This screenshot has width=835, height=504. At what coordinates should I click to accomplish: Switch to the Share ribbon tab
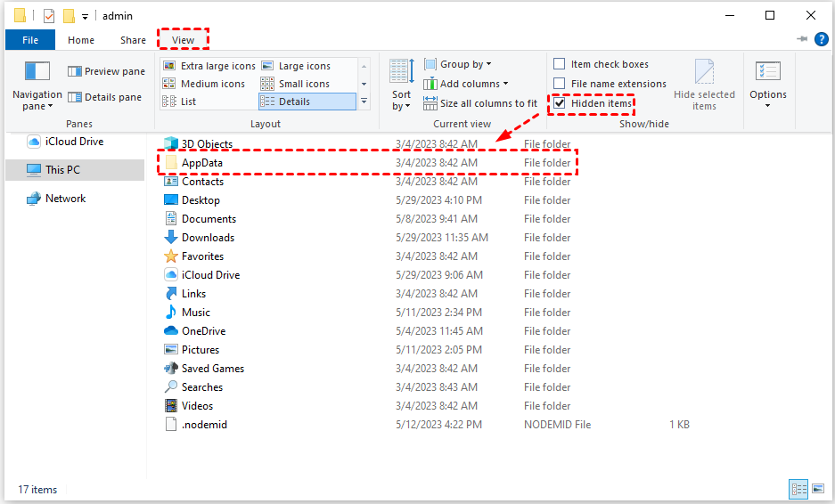(133, 40)
